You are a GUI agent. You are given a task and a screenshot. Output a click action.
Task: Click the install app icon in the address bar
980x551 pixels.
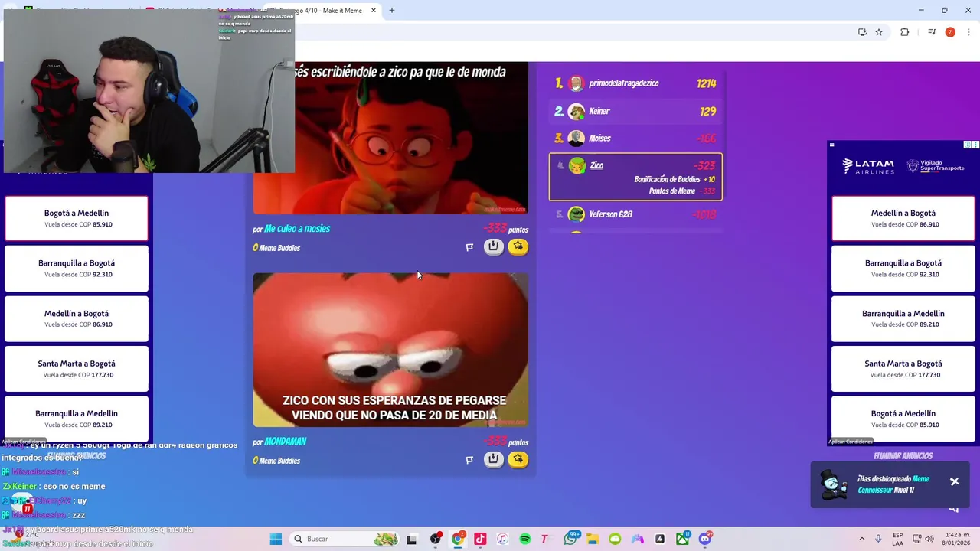click(x=862, y=32)
